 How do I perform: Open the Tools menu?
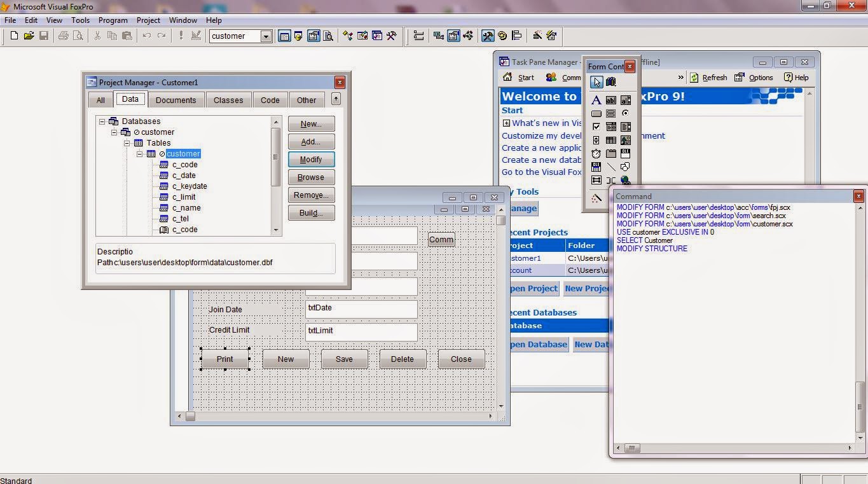81,20
